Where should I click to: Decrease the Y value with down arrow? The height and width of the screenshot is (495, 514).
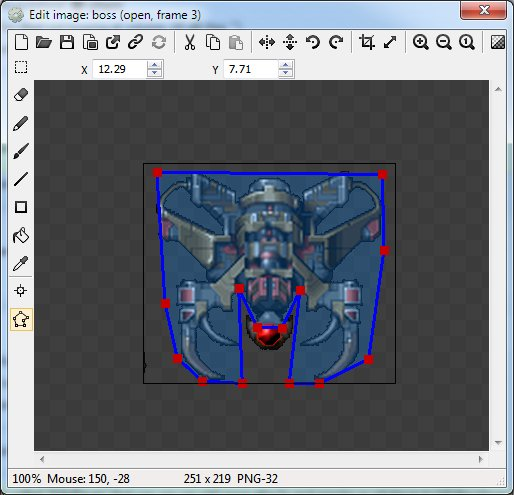tap(286, 73)
